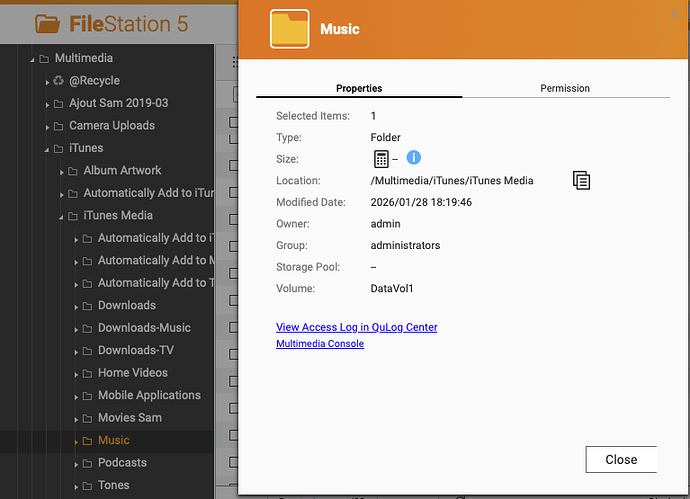
Task: Click the folder icon beside Tones
Action: click(88, 486)
